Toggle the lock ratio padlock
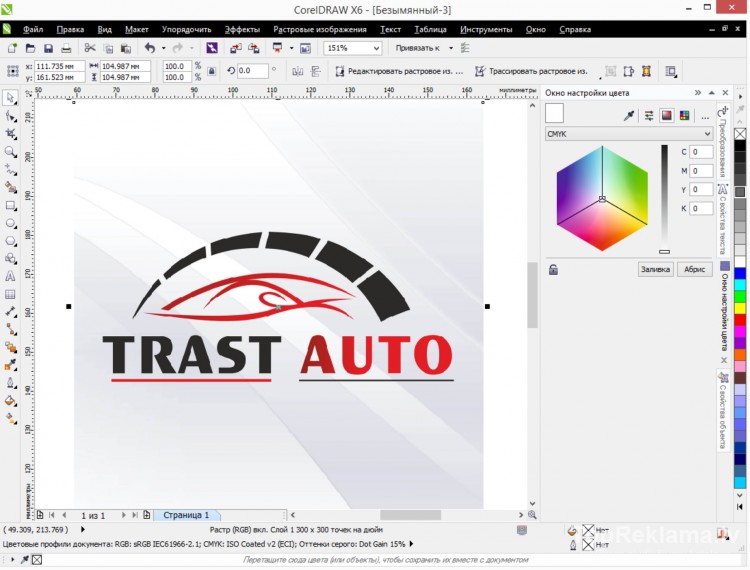 click(x=212, y=71)
